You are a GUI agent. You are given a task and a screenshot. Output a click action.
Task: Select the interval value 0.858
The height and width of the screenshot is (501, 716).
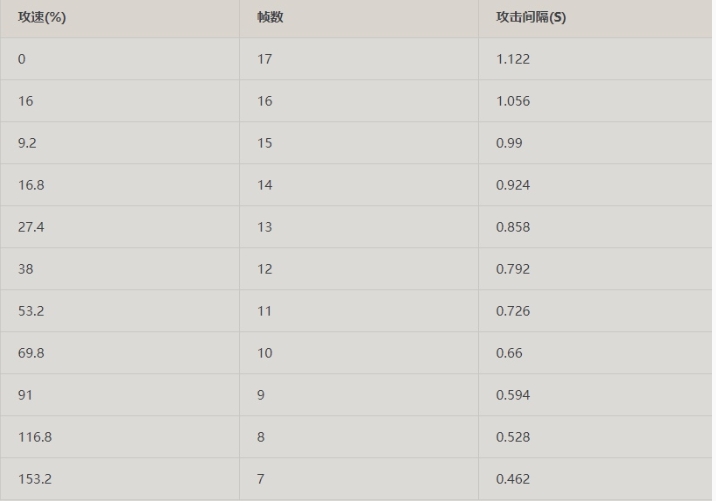[x=513, y=227]
